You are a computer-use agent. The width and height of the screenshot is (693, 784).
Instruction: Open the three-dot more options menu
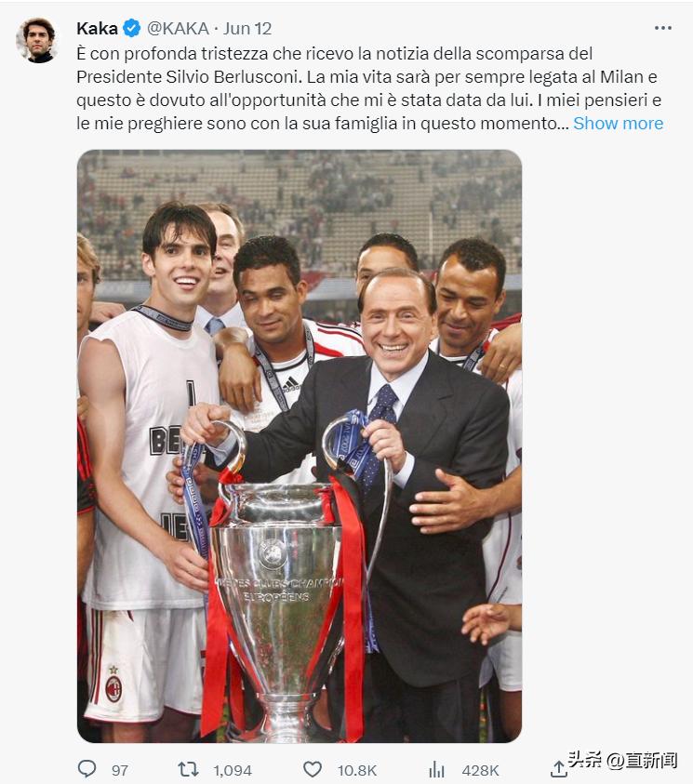point(663,28)
